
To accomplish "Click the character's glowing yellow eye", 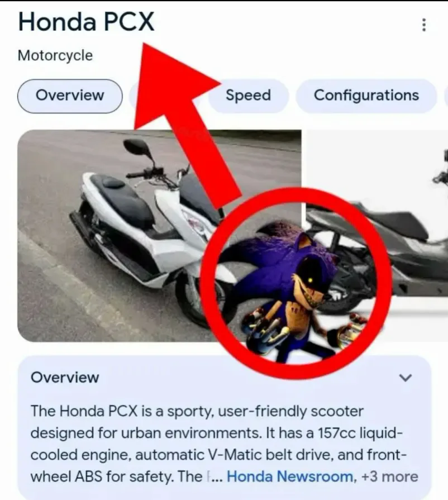I will pyautogui.click(x=309, y=280).
